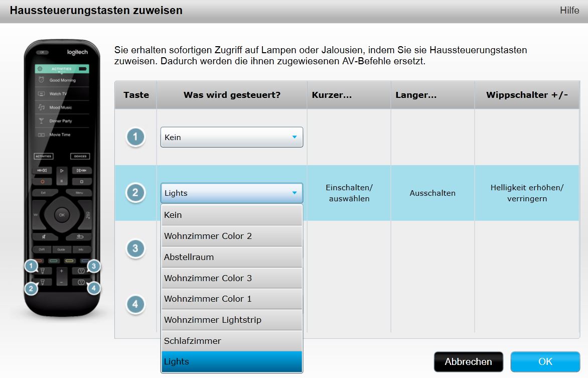Image resolution: width=588 pixels, height=378 pixels.
Task: Click the circled 4 in Taste column
Action: [x=135, y=304]
